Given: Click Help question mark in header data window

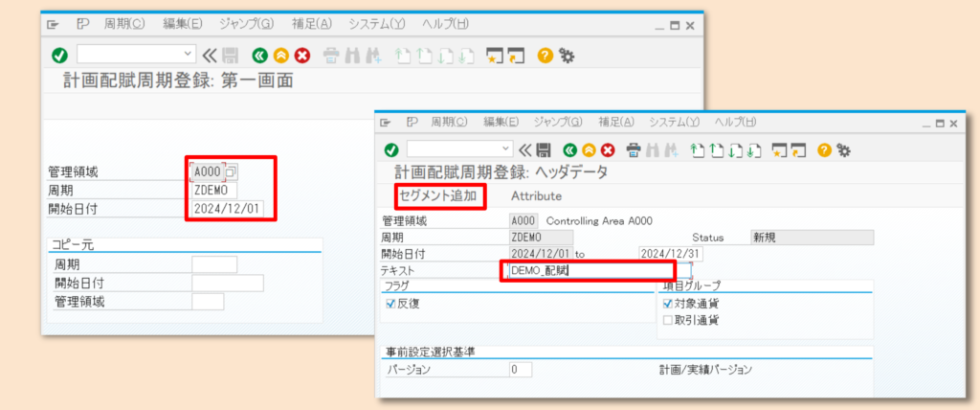Looking at the screenshot, I should [824, 149].
